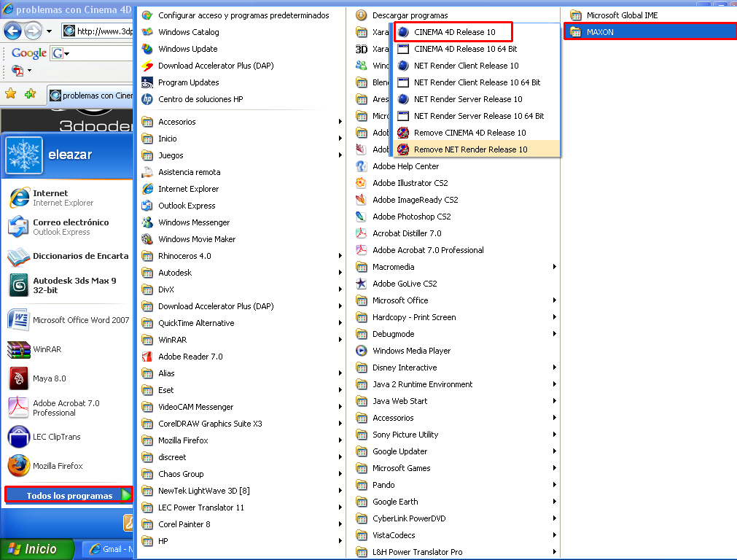Open Windows Catalog icon
This screenshot has width=737, height=560.
click(x=147, y=32)
